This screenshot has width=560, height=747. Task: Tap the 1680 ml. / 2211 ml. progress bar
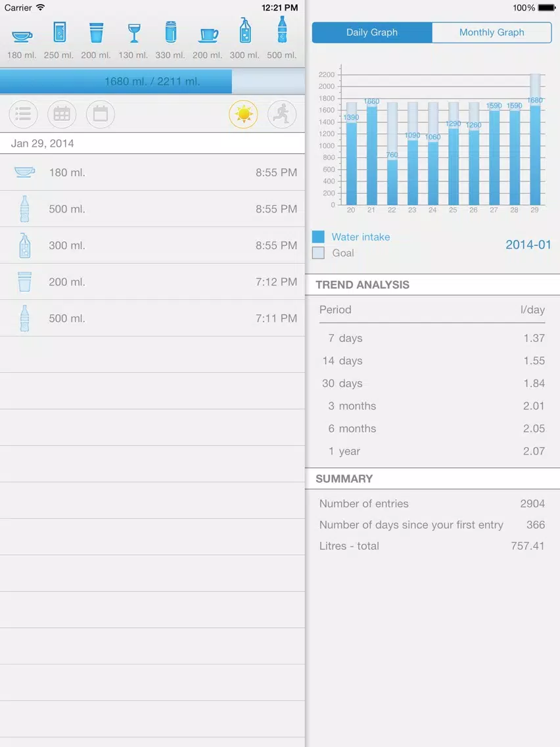pyautogui.click(x=152, y=82)
